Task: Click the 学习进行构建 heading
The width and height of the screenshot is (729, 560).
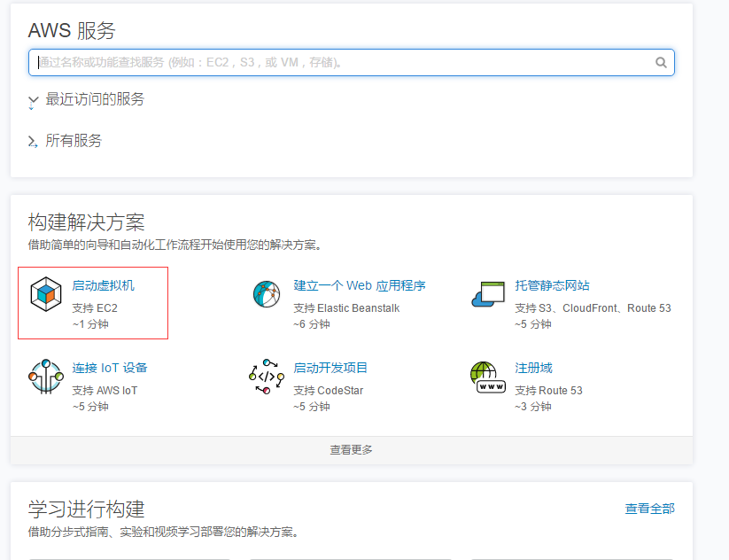Action: click(86, 509)
